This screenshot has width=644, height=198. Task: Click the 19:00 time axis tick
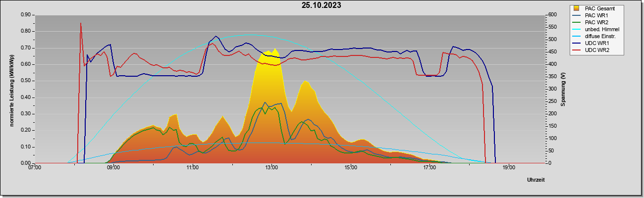pos(509,167)
